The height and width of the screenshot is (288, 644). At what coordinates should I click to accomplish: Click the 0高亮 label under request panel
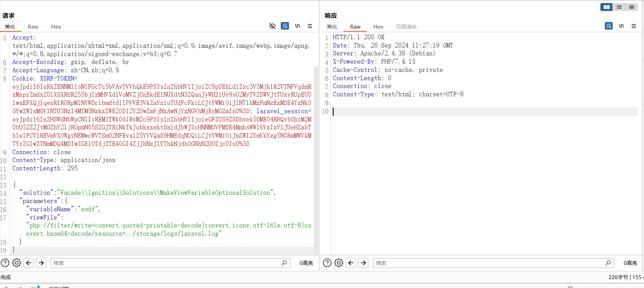coord(306,263)
